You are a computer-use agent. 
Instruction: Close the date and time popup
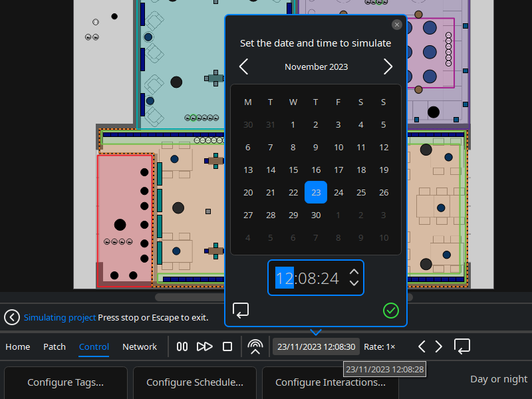(x=396, y=25)
